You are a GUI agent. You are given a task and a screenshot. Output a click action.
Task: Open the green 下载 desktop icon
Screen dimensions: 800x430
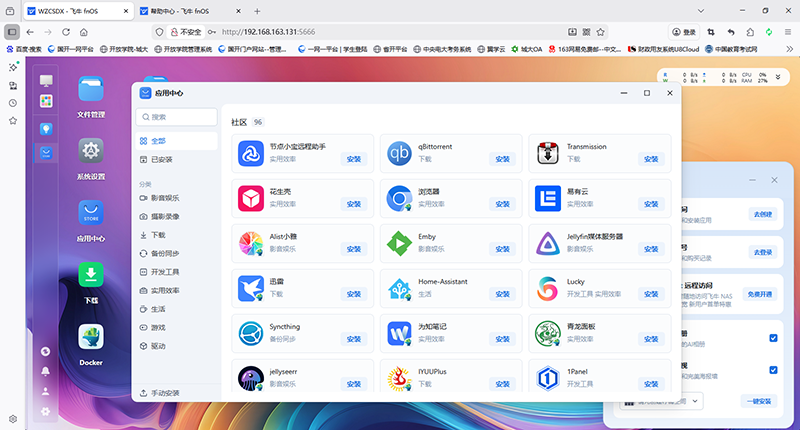pos(91,274)
